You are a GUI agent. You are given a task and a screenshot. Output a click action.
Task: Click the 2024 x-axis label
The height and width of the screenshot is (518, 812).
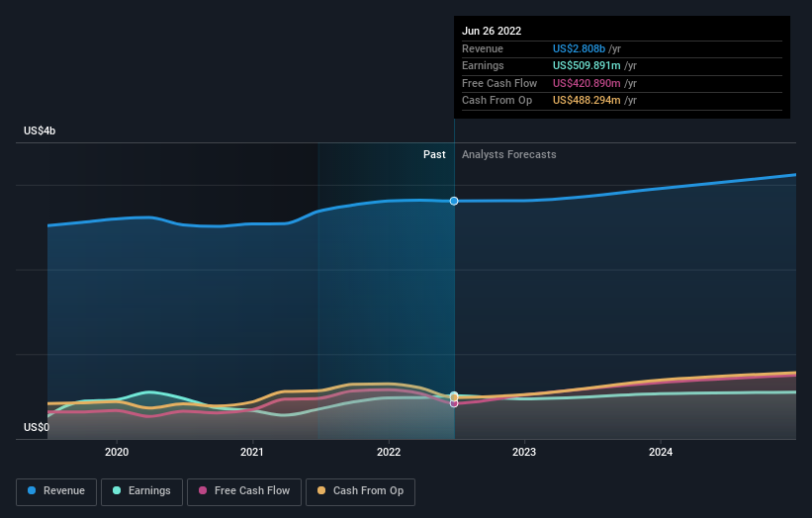661,452
